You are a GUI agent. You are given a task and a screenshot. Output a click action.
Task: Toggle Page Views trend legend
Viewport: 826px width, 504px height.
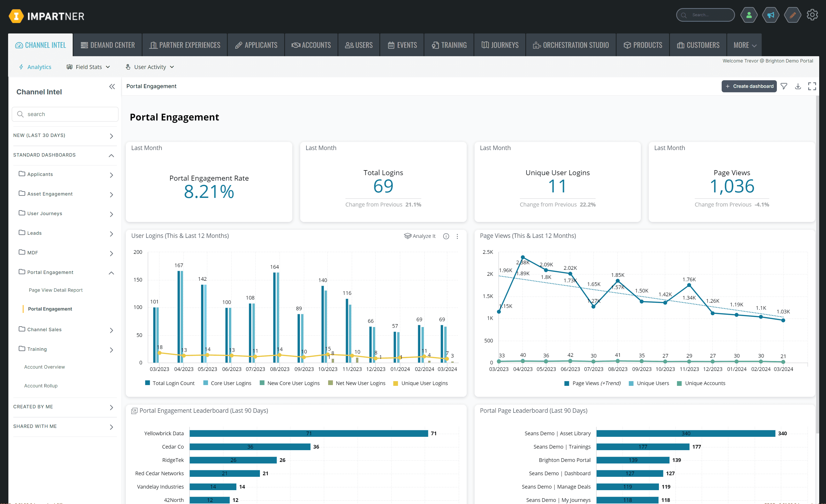coord(593,383)
